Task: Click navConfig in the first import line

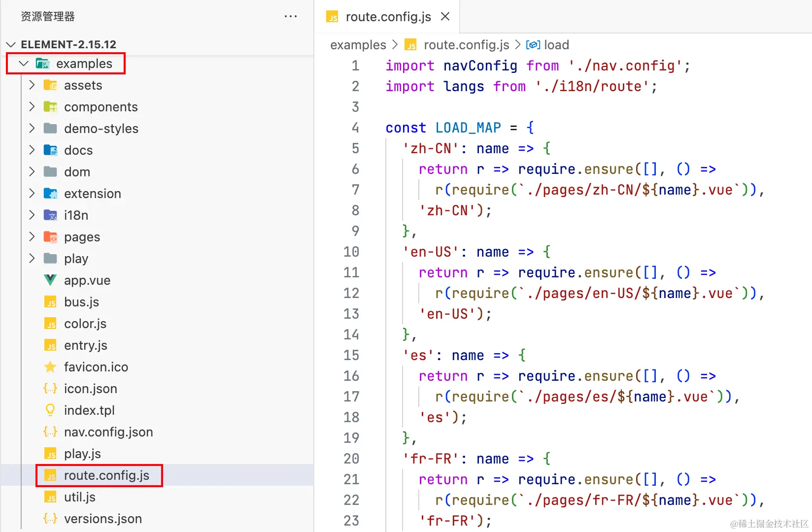Action: click(x=480, y=66)
